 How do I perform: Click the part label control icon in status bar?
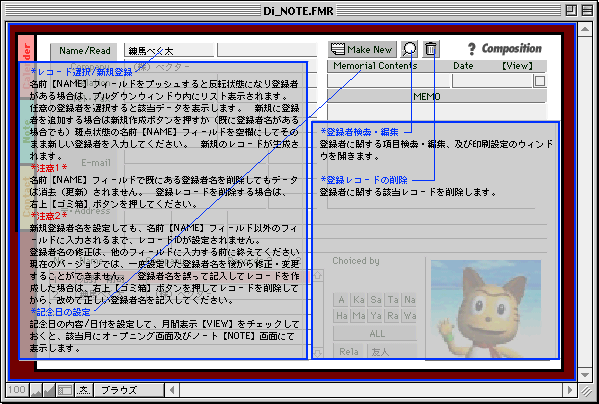[84, 390]
